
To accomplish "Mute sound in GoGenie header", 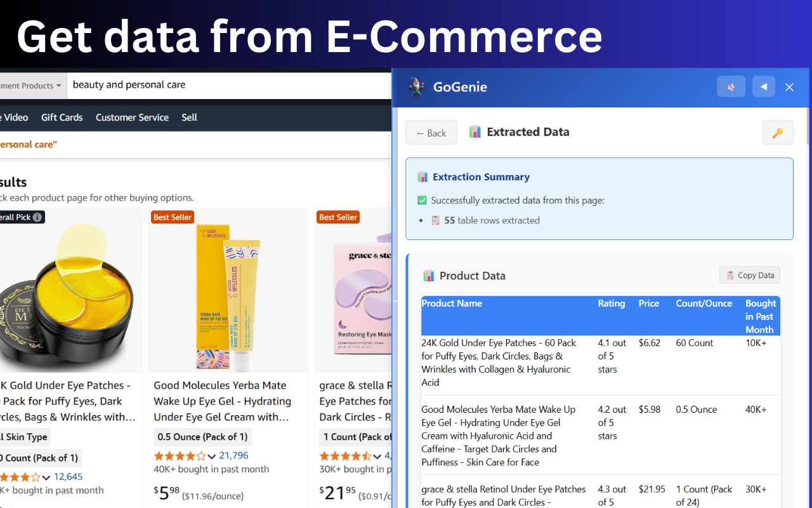I will (x=731, y=87).
